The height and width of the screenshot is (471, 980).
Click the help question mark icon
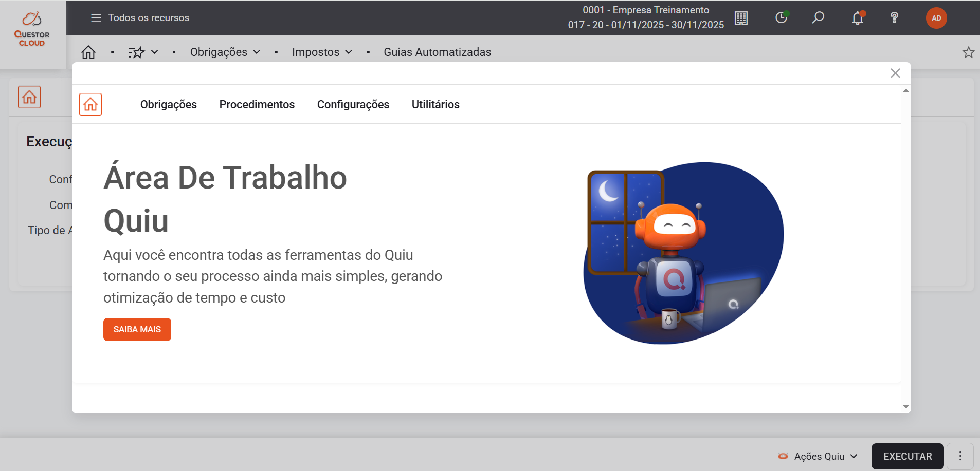tap(894, 18)
